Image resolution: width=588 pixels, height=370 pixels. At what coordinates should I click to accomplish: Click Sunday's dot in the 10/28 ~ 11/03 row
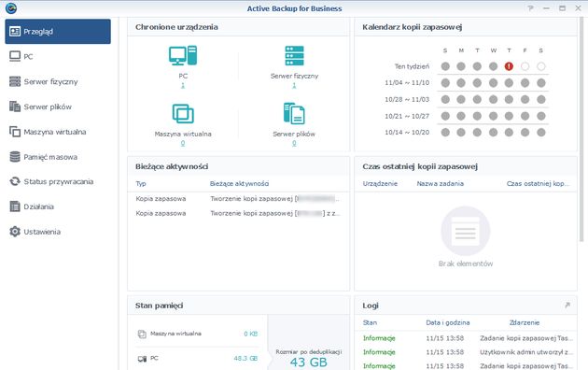445,99
